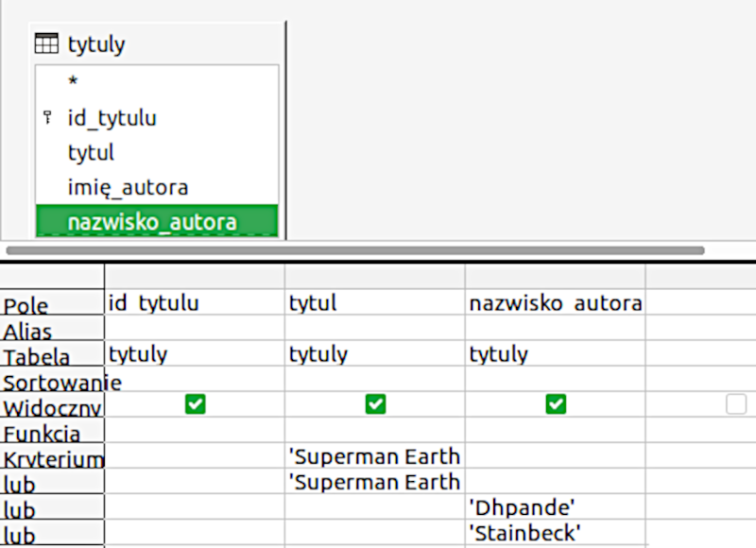Click the primary key icon next to id_tytulu

[x=48, y=118]
